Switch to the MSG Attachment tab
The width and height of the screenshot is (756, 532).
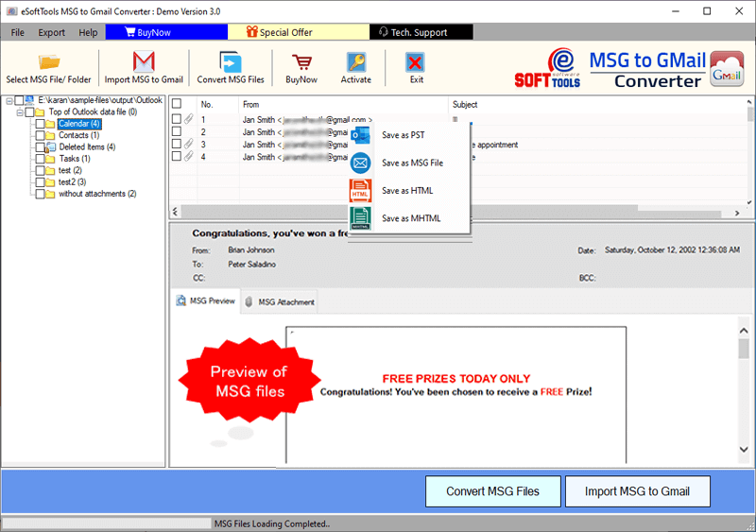280,302
